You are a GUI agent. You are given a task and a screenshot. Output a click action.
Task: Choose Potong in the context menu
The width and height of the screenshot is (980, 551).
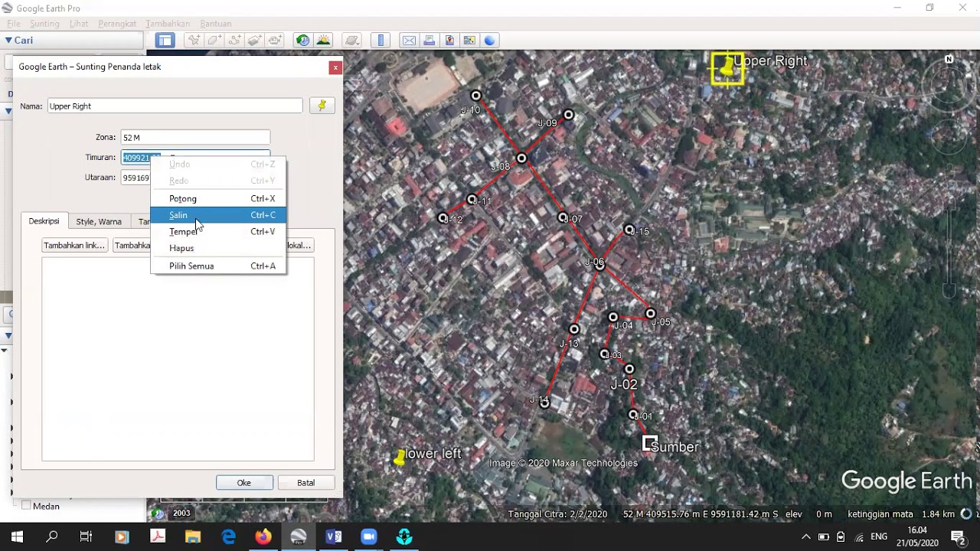218,198
